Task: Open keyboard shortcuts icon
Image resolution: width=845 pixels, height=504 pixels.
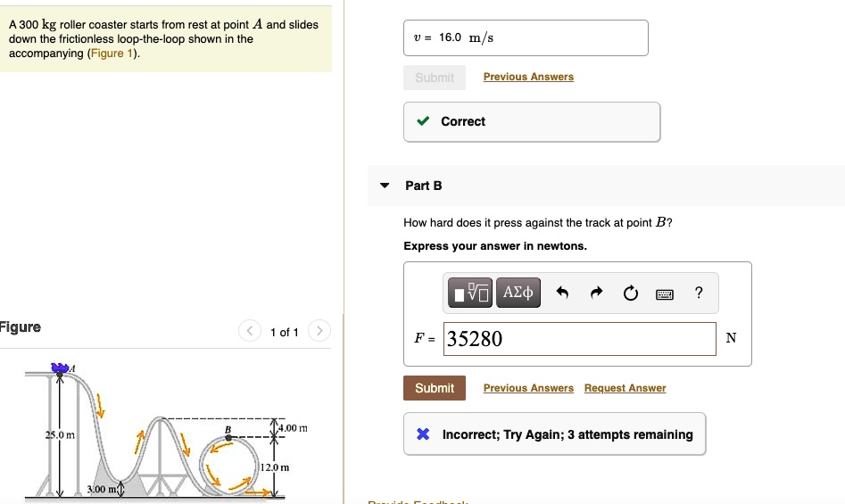Action: pyautogui.click(x=665, y=293)
